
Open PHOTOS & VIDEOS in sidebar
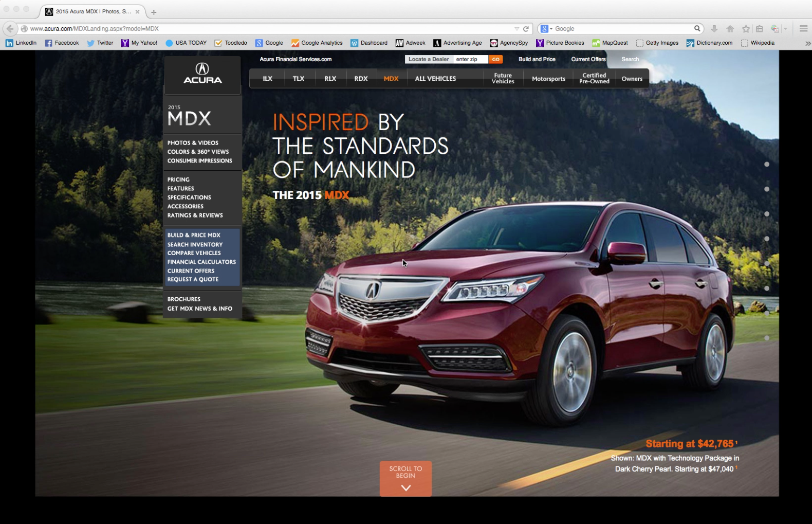[x=193, y=143]
